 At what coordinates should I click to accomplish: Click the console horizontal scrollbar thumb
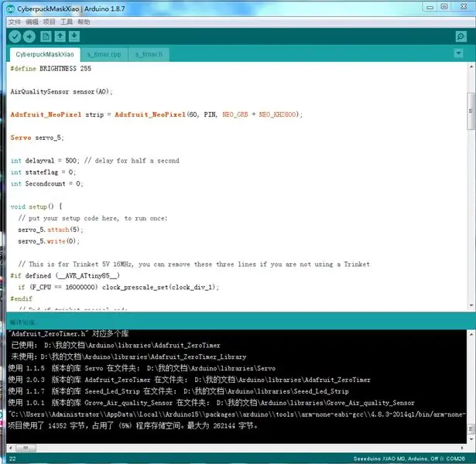point(26,448)
